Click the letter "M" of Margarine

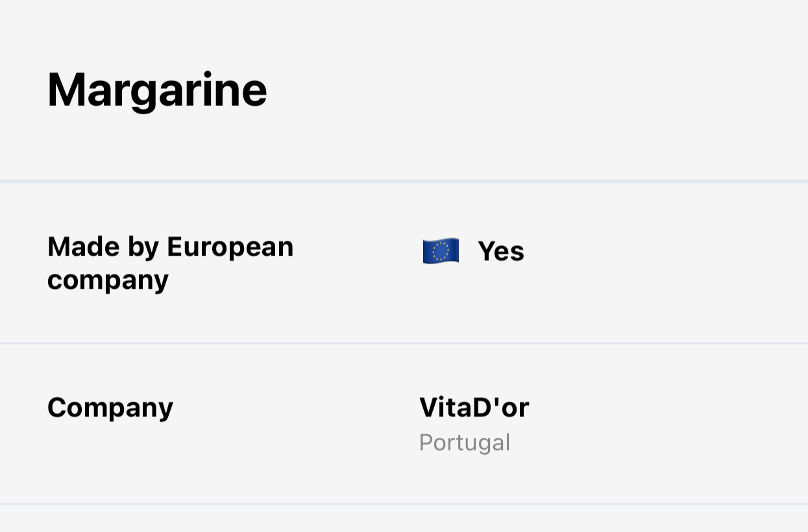click(x=67, y=90)
